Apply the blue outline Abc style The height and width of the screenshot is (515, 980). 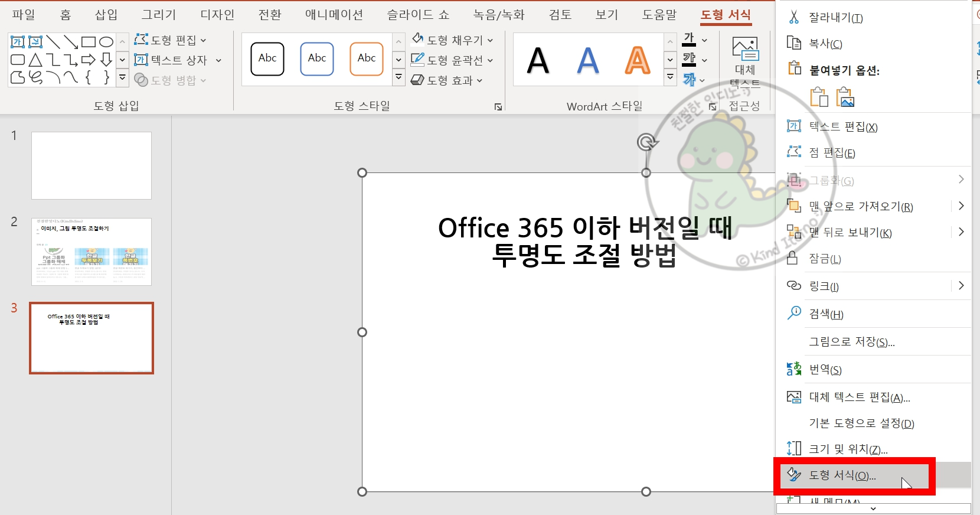(x=317, y=58)
